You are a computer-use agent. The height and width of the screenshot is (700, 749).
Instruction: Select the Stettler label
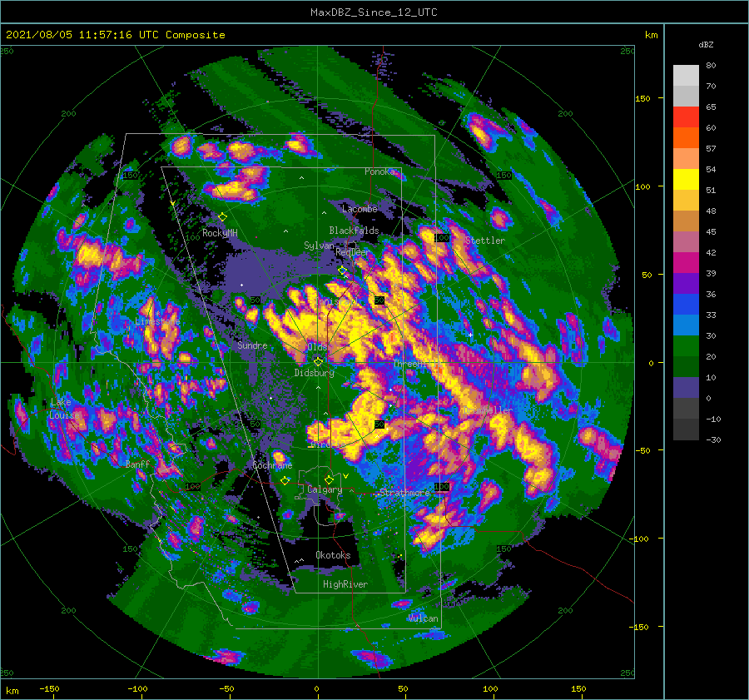point(485,241)
